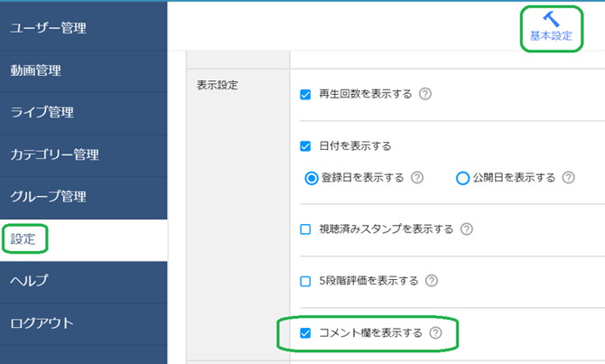Uncheck コメント欄を表示する checkbox

point(305,332)
